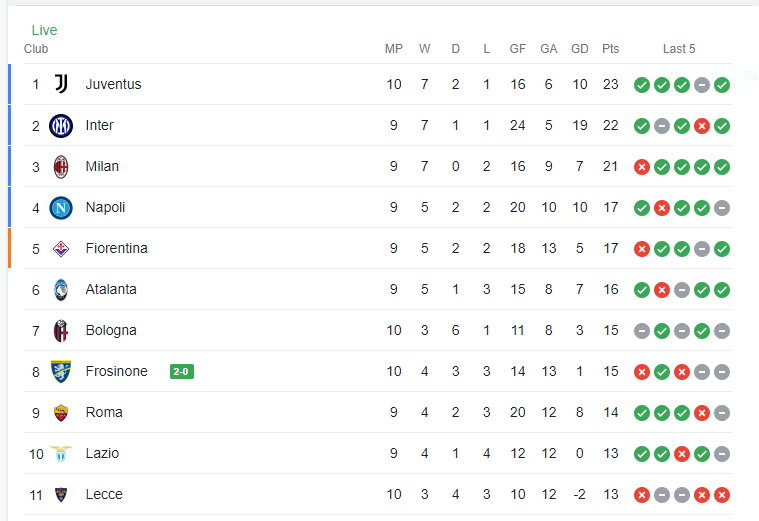Click the Lazio club crest icon
This screenshot has height=521, width=759.
[x=61, y=453]
